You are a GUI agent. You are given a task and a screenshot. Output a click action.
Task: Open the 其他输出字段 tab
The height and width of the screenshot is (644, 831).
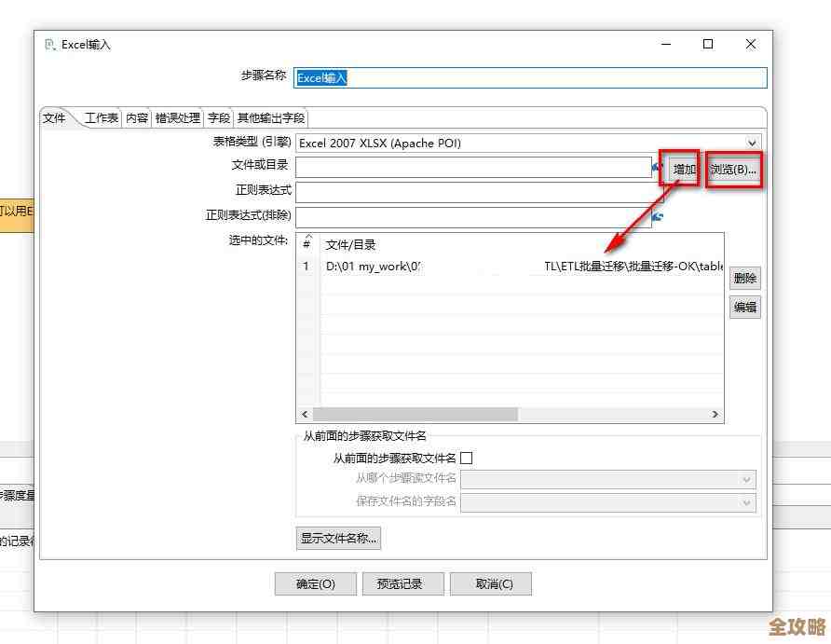[x=269, y=117]
